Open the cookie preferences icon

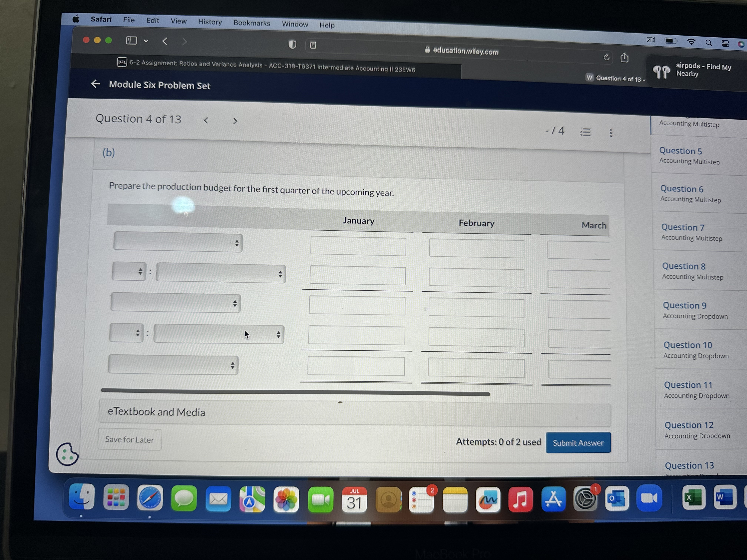[67, 454]
